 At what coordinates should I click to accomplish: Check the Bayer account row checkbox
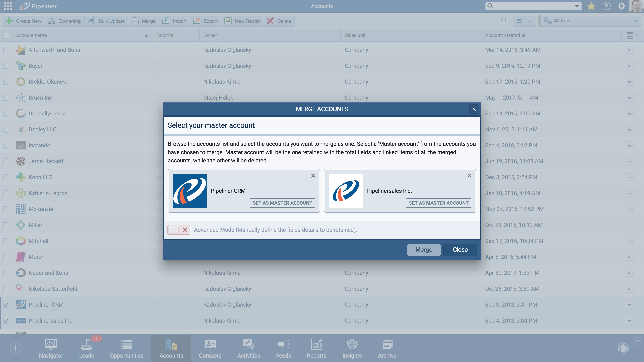(6, 66)
